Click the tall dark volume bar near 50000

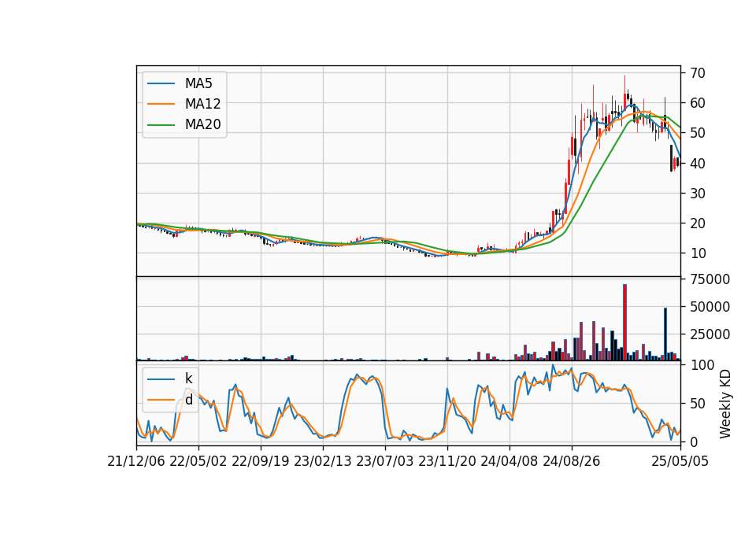pyautogui.click(x=665, y=334)
